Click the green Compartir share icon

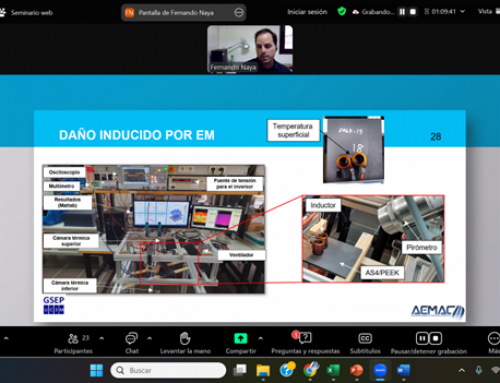tap(241, 338)
